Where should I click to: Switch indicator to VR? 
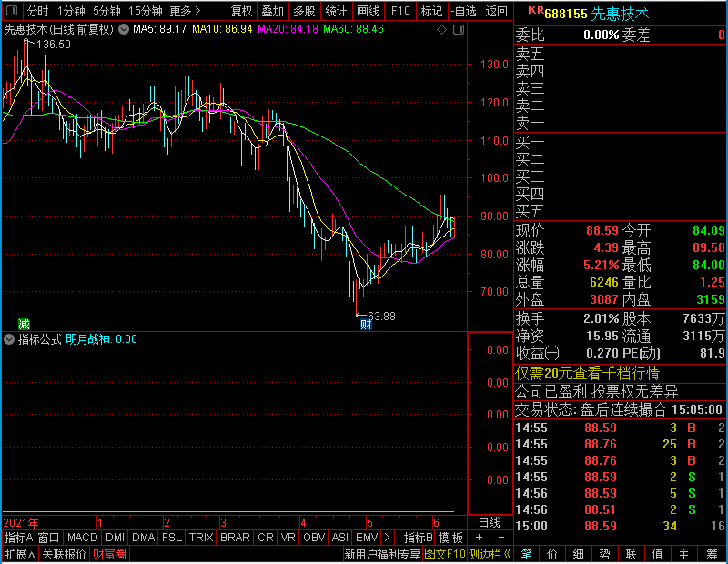point(288,538)
